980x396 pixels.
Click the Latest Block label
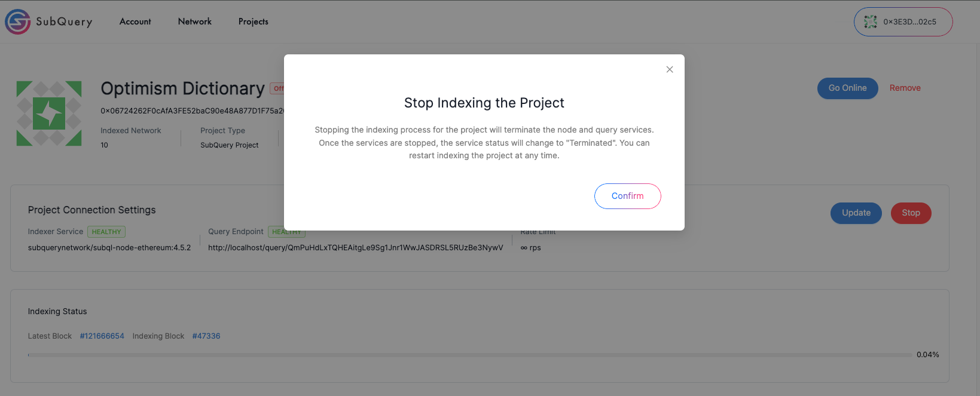(50, 336)
